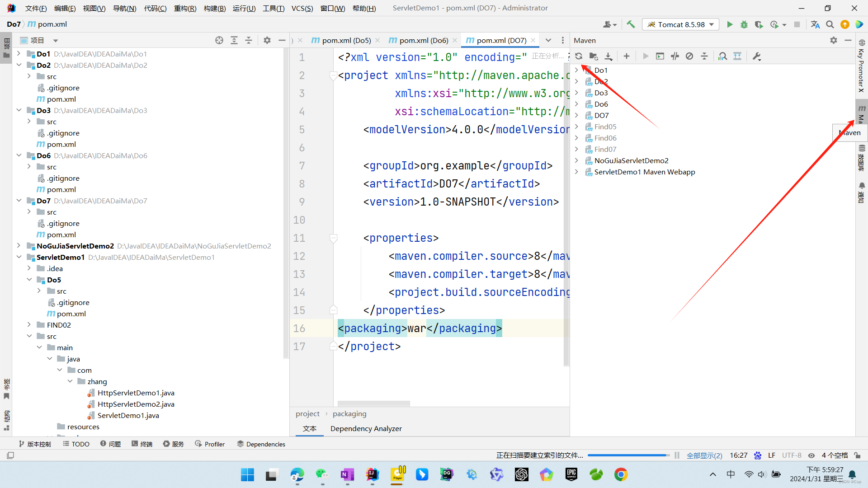
Task: Toggle Maven Offline Mode
Action: coord(675,56)
